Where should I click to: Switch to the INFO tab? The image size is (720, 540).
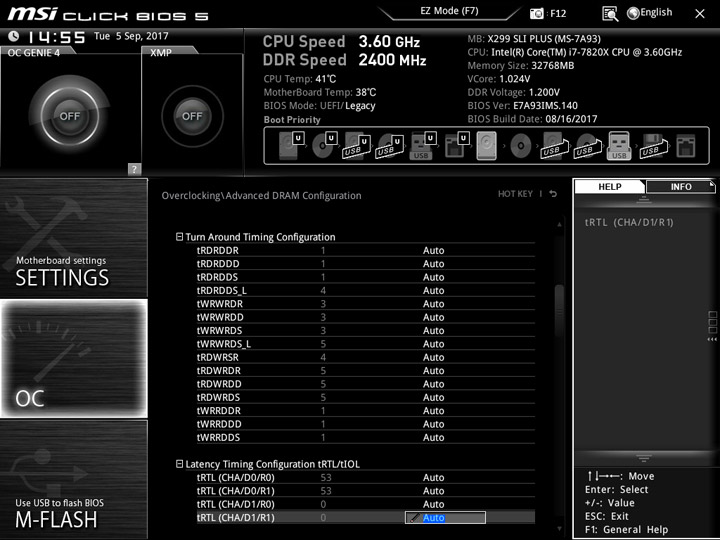(681, 186)
